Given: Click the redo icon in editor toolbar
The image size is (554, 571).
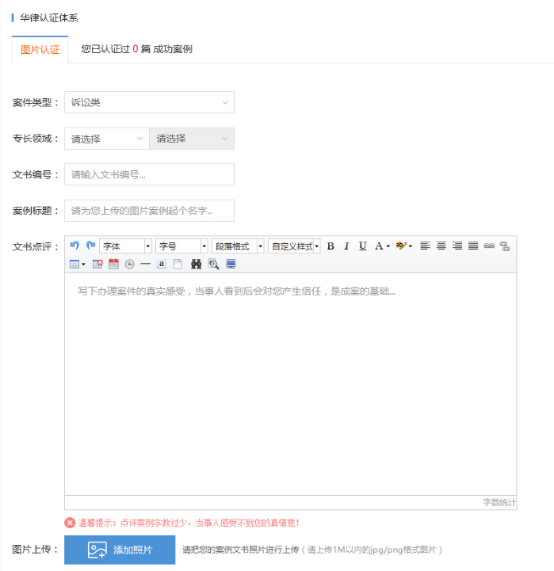Looking at the screenshot, I should point(90,246).
